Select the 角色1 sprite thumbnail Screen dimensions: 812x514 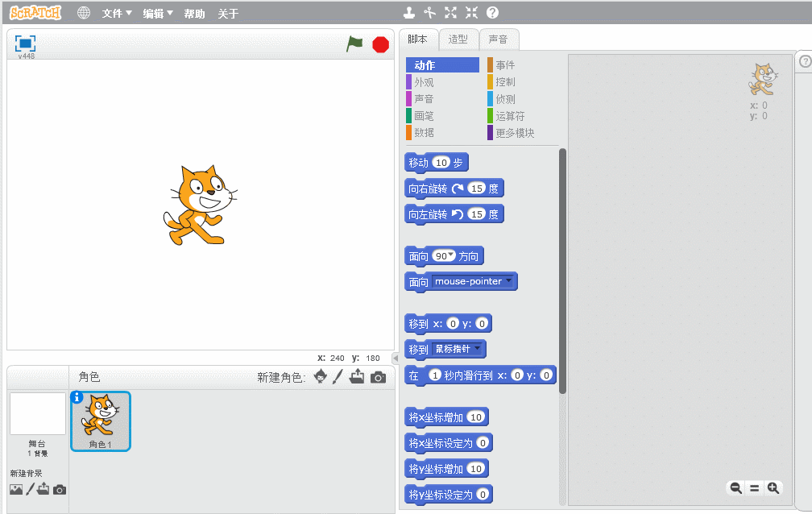tap(101, 421)
